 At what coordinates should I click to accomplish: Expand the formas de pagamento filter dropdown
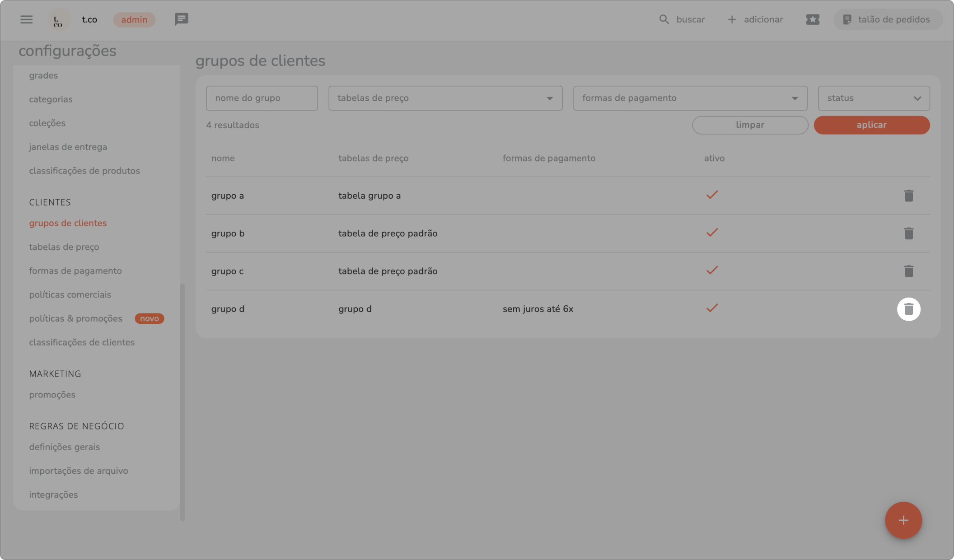(690, 98)
